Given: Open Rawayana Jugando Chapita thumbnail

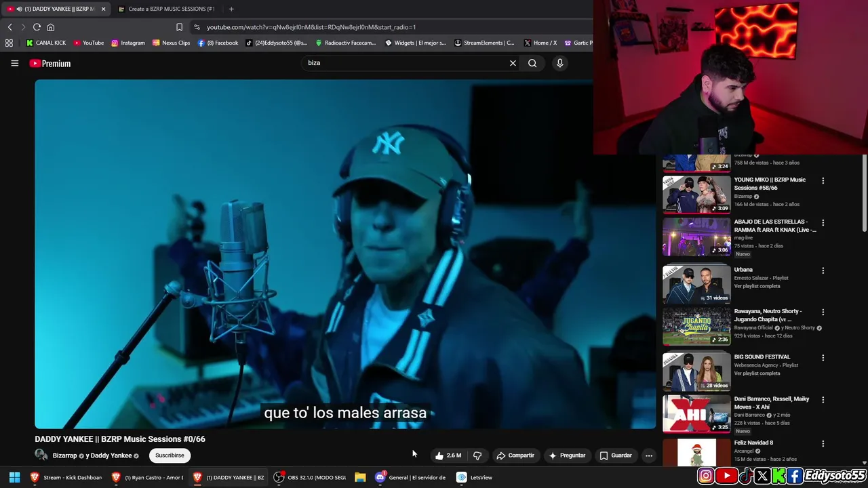Looking at the screenshot, I should point(696,326).
